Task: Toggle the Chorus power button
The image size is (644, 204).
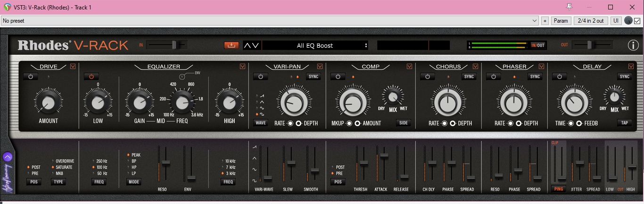Action: coord(427,76)
